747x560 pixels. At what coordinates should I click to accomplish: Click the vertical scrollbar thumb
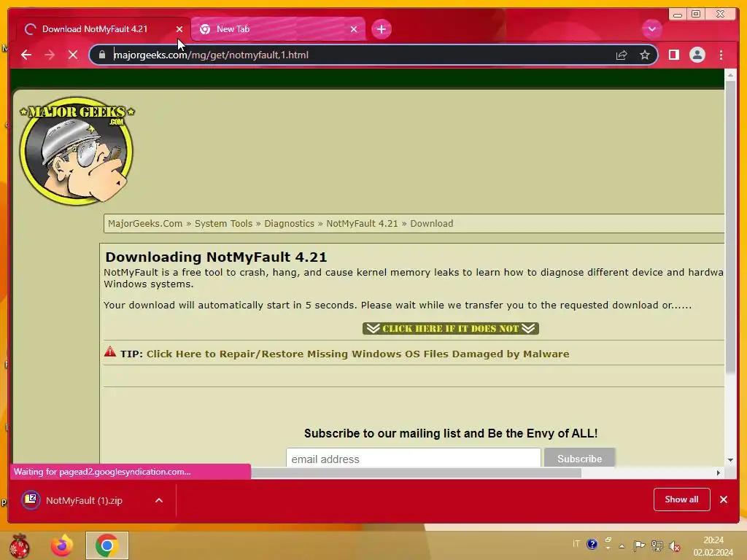(730, 227)
